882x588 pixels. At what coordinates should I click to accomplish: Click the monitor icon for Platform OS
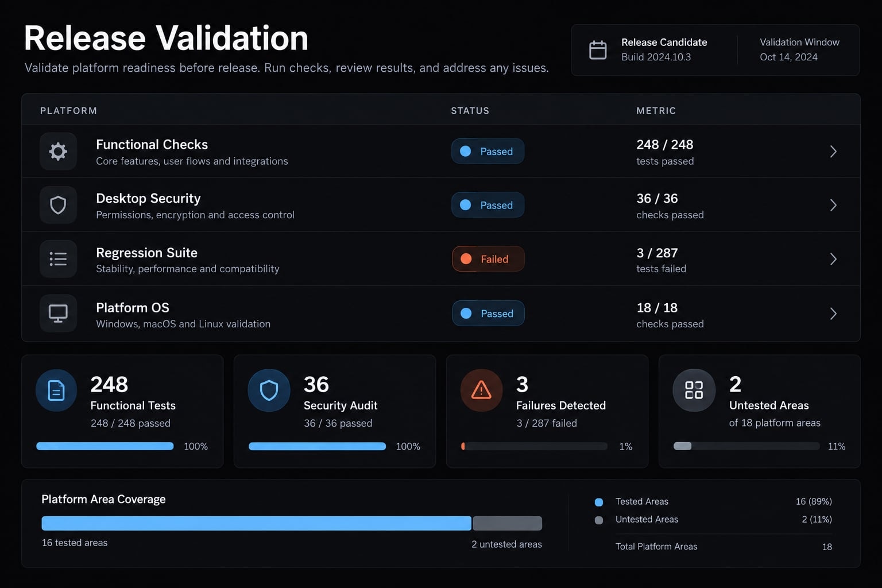coord(58,314)
